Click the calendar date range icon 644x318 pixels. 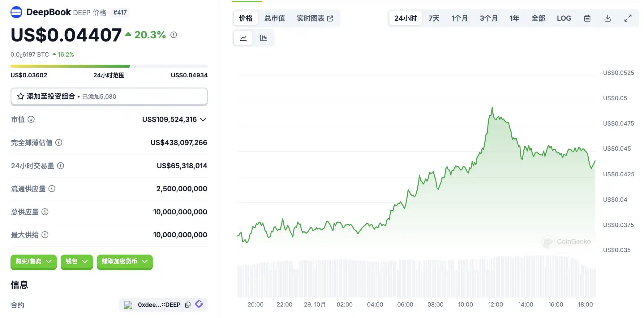587,19
